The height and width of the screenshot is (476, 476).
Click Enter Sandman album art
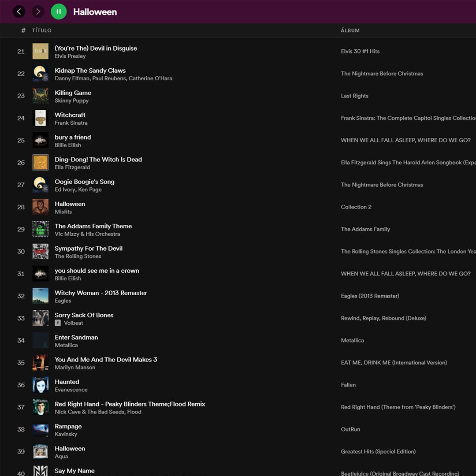41,340
